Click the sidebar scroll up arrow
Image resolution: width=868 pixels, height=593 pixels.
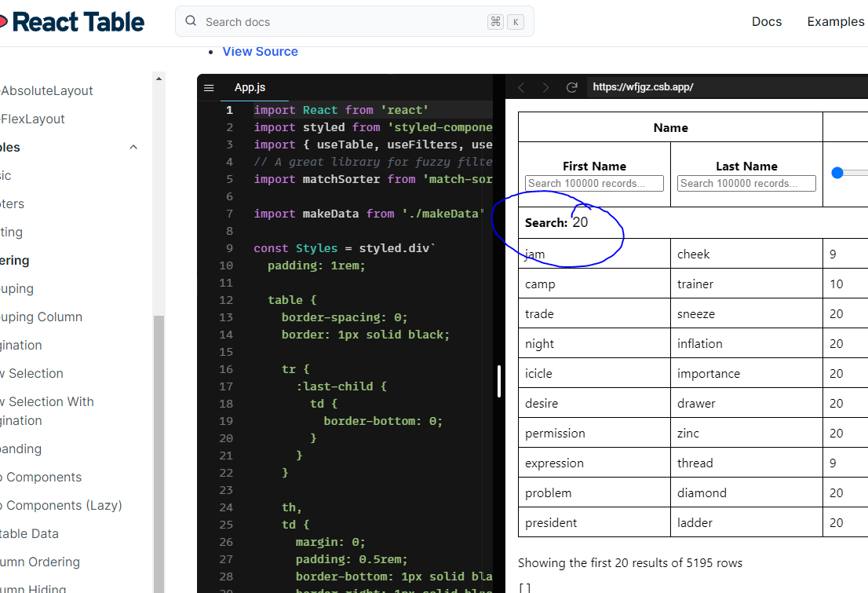click(x=159, y=79)
